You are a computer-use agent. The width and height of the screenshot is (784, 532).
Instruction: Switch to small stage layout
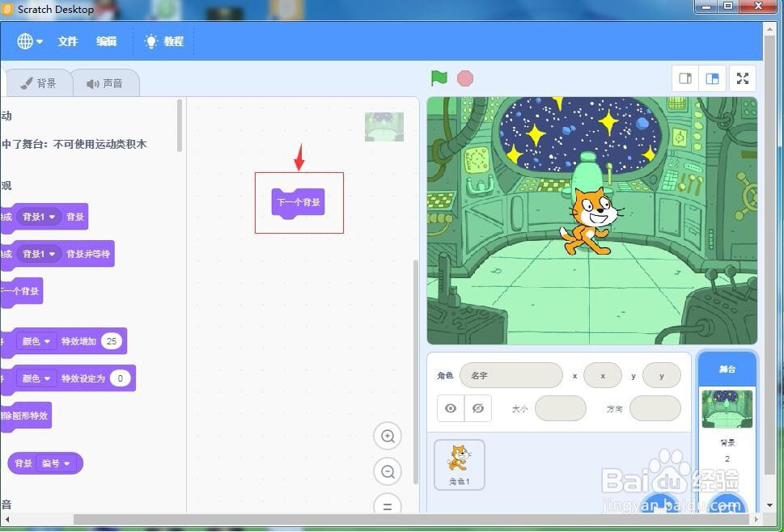pos(685,78)
